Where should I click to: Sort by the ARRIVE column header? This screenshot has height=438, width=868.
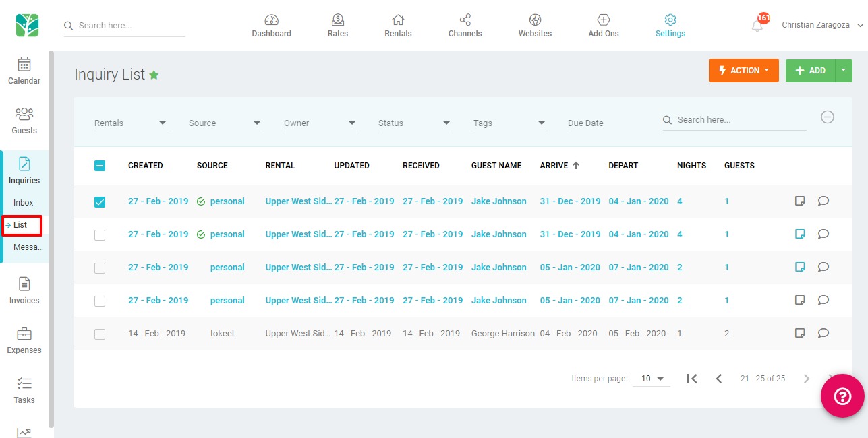pos(560,166)
